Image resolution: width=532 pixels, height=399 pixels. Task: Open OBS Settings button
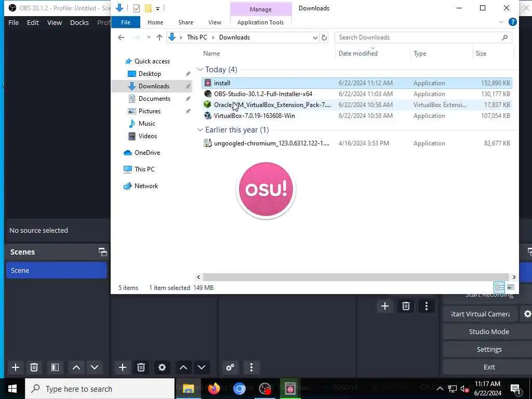click(x=489, y=349)
